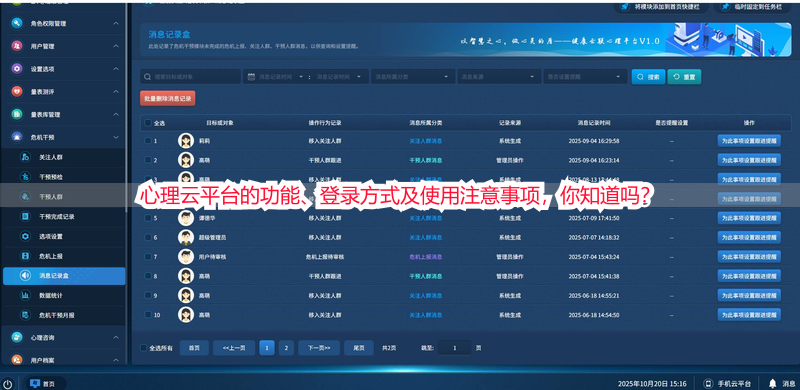Viewport: 800px width, 390px height.
Task: Click the pin icon for 临时固定到任务栏
Action: click(725, 7)
